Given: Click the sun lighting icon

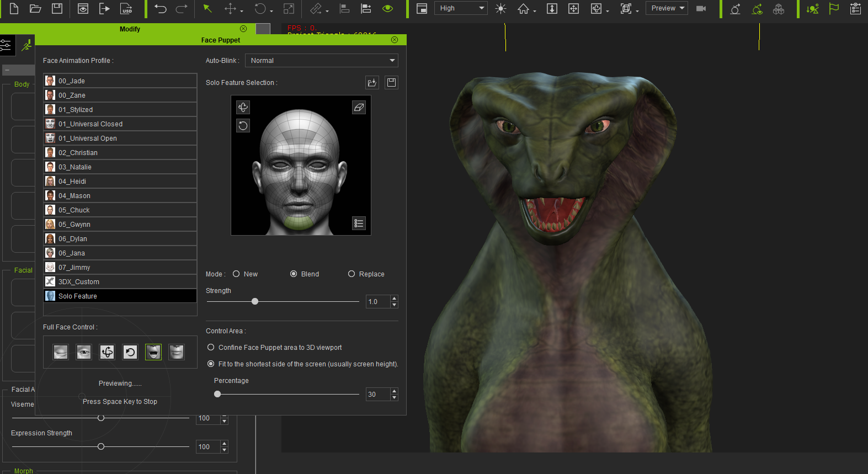Looking at the screenshot, I should (500, 8).
